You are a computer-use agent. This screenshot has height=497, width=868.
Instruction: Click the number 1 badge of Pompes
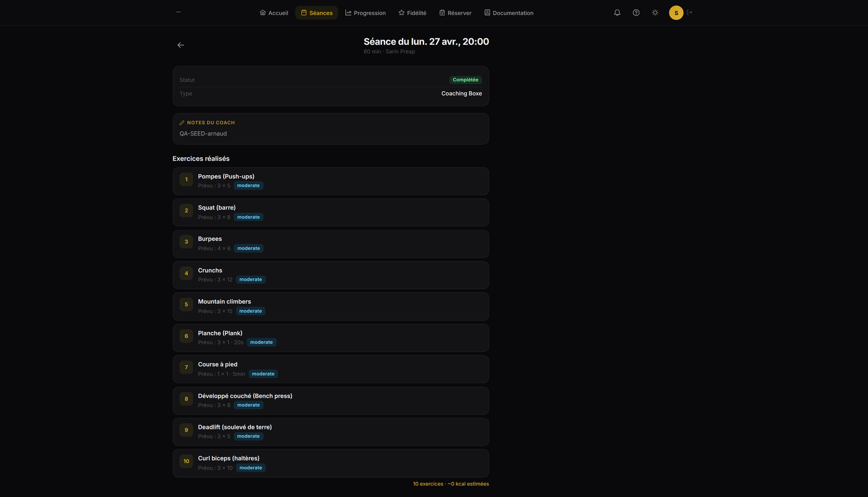pos(186,179)
